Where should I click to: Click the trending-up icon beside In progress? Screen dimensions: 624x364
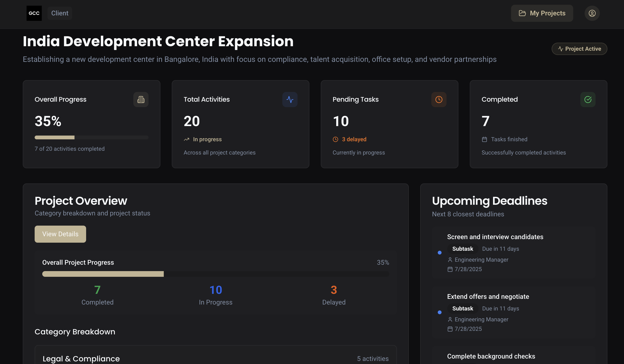tap(186, 140)
